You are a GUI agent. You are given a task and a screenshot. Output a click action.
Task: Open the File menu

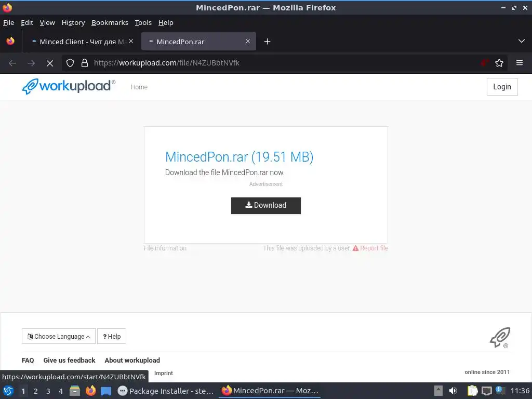8,22
